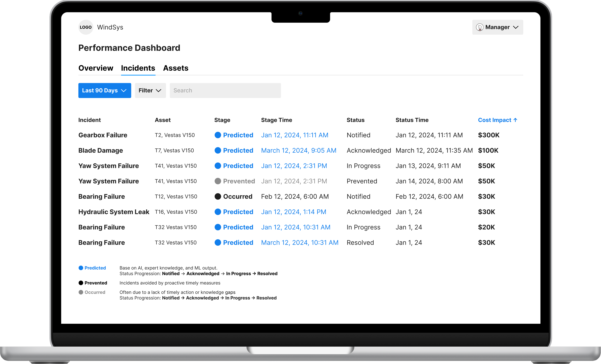Click the grey Prevented dot for Yaw System Failure

pyautogui.click(x=218, y=181)
